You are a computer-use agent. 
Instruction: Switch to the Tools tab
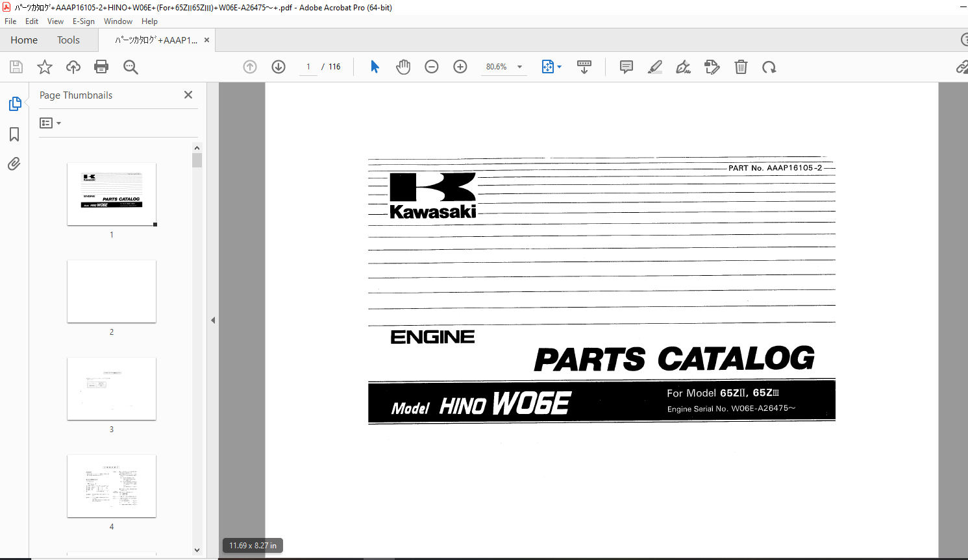point(68,40)
